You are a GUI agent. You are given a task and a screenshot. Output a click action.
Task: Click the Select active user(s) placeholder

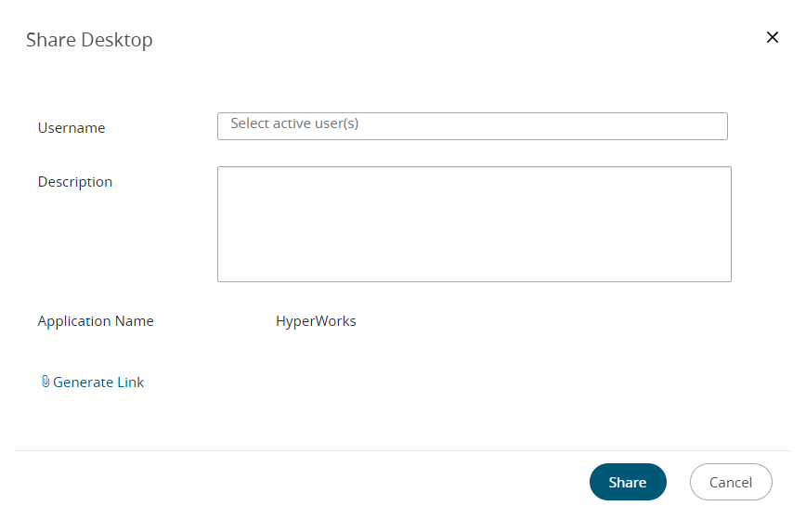pyautogui.click(x=294, y=123)
